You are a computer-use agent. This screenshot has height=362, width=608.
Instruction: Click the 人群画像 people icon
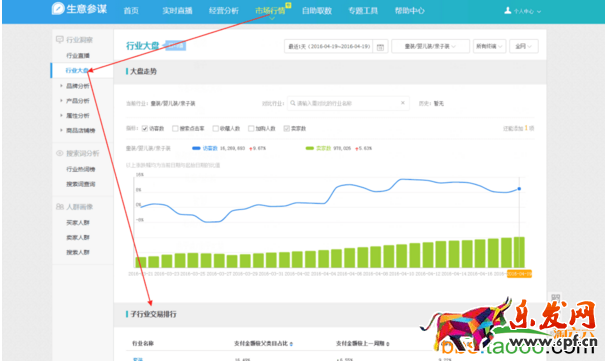pyautogui.click(x=60, y=207)
